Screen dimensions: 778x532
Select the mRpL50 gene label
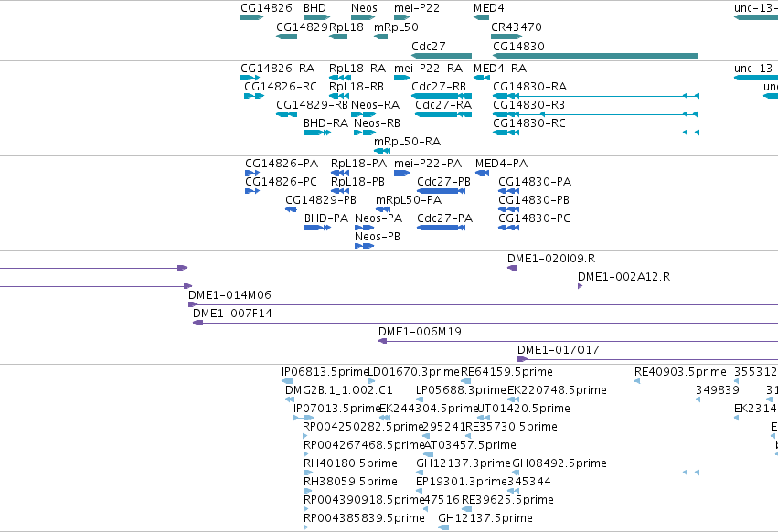[x=396, y=27]
